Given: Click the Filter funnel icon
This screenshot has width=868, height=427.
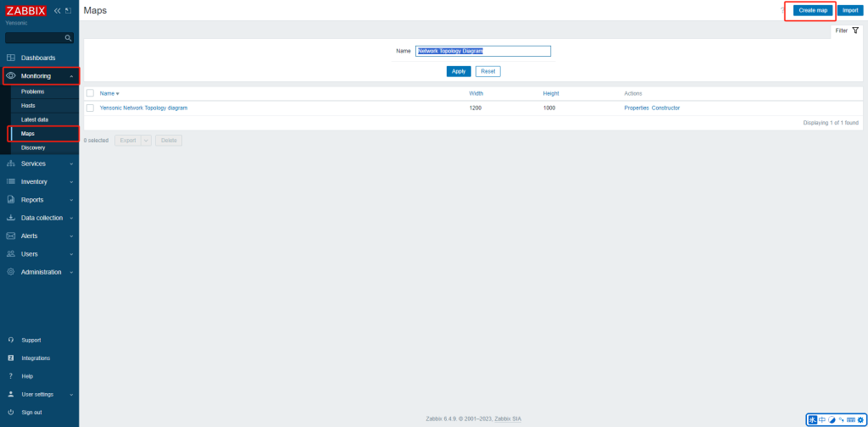Looking at the screenshot, I should click(855, 31).
